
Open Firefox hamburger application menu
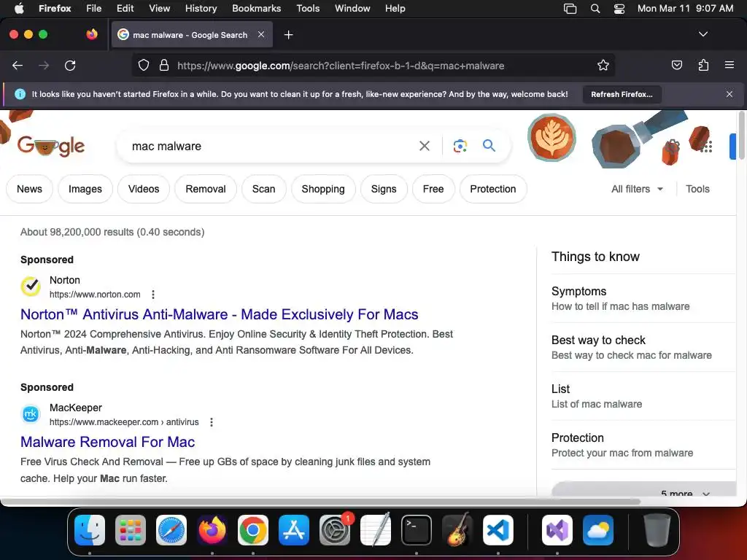(x=729, y=65)
